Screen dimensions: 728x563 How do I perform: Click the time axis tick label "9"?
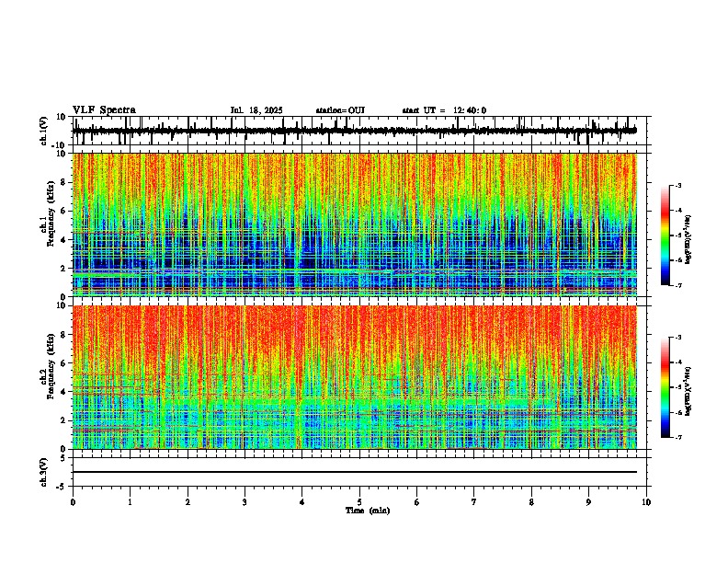(x=588, y=502)
